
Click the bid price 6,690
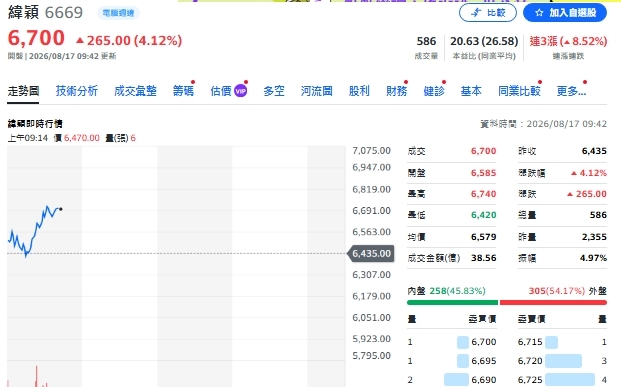[x=484, y=380]
